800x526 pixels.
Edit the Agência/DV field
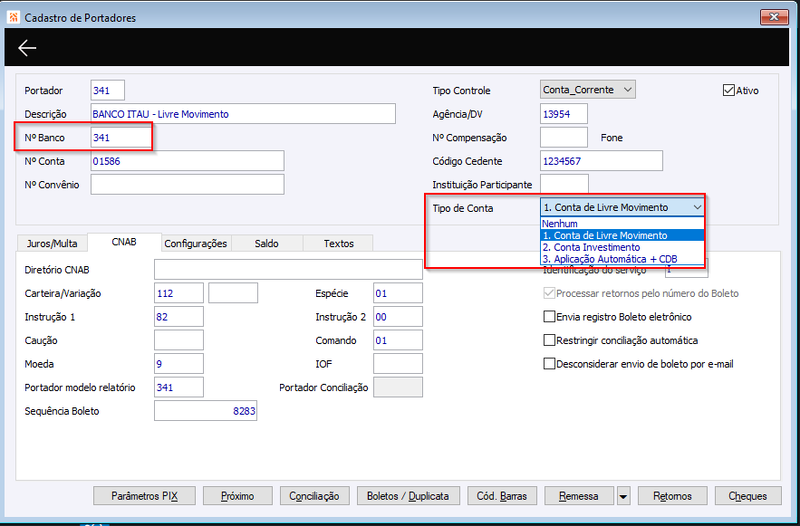(x=564, y=114)
